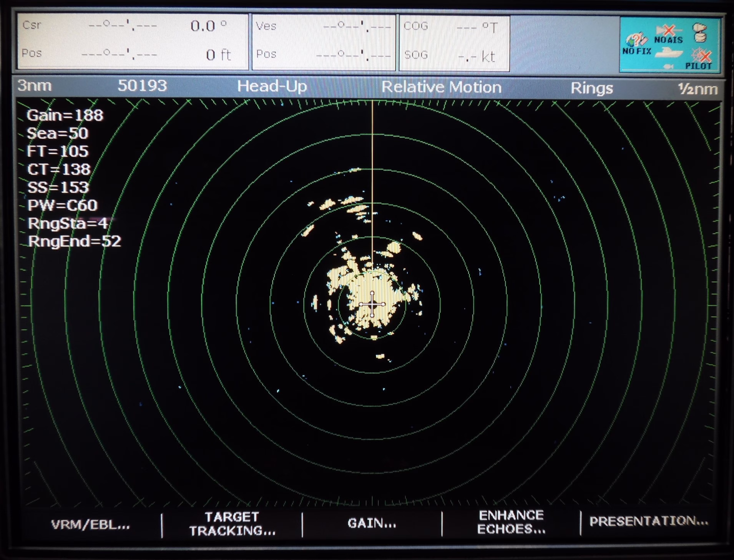734x560 pixels.
Task: Select the Gain=188 readout
Action: click(x=65, y=115)
